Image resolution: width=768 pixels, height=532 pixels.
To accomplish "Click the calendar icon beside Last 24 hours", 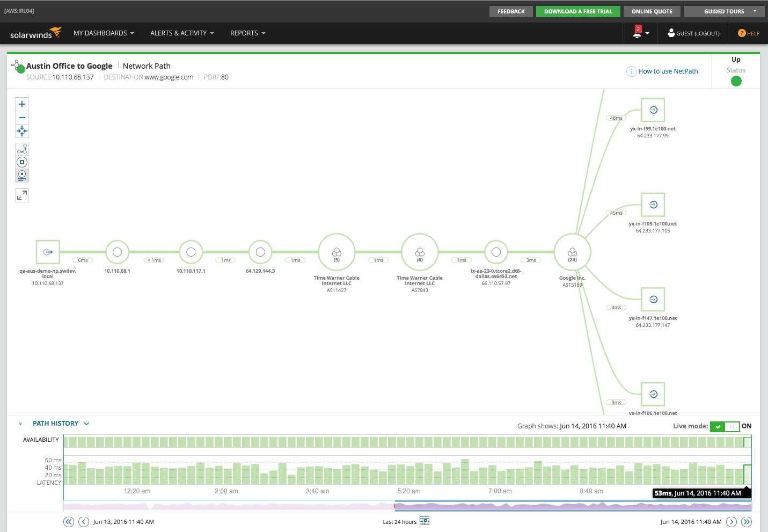I will point(425,521).
